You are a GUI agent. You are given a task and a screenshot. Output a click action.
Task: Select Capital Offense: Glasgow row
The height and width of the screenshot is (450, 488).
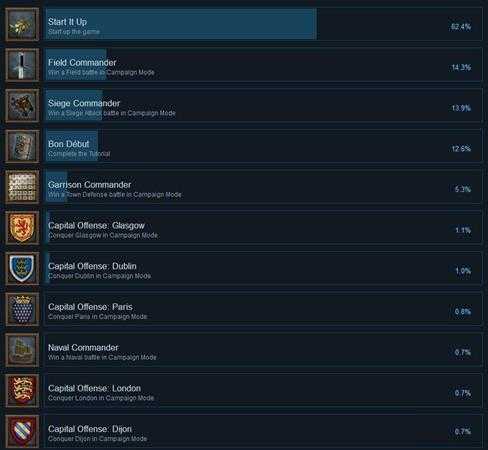pyautogui.click(x=263, y=228)
